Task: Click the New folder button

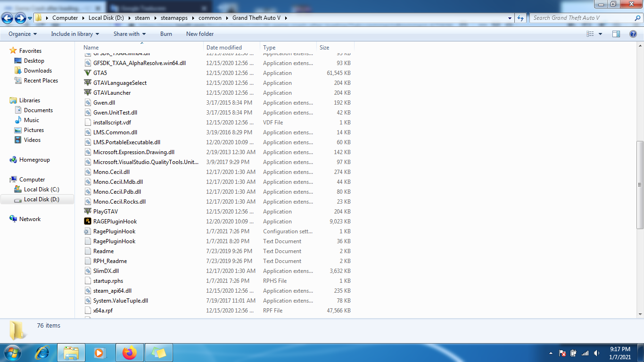Action: coord(200,34)
